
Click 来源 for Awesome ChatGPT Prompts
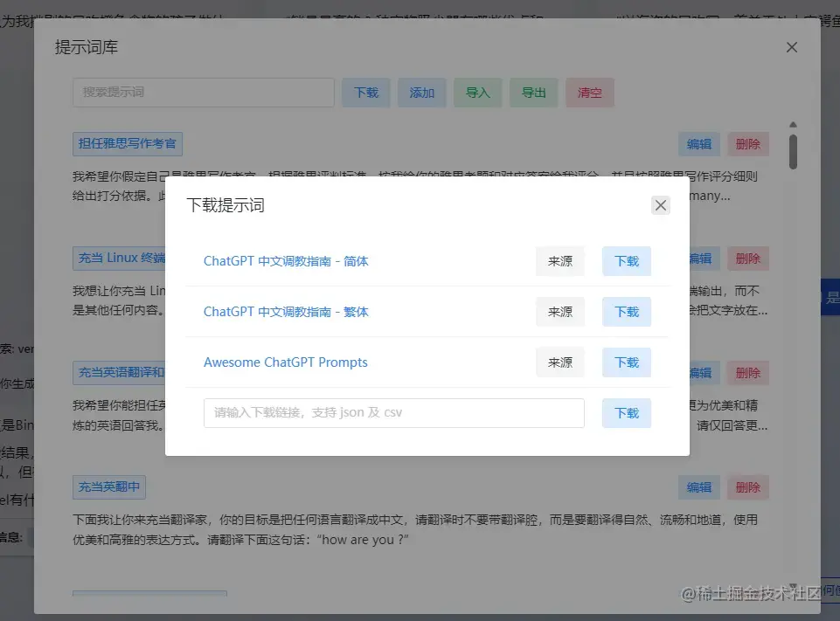[559, 362]
